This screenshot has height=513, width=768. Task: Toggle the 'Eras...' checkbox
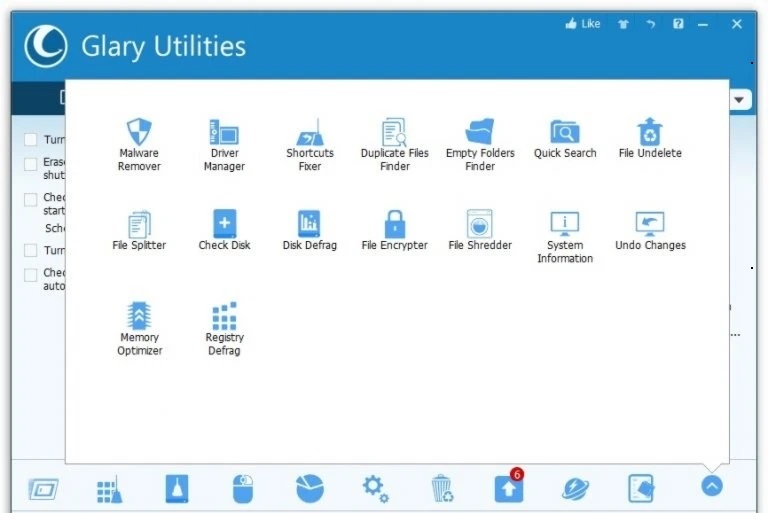click(31, 164)
